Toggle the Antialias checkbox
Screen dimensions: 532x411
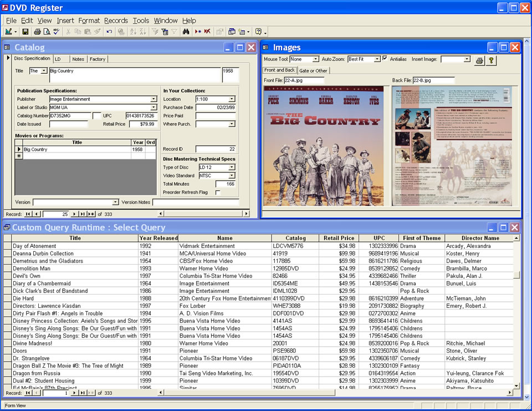click(385, 59)
